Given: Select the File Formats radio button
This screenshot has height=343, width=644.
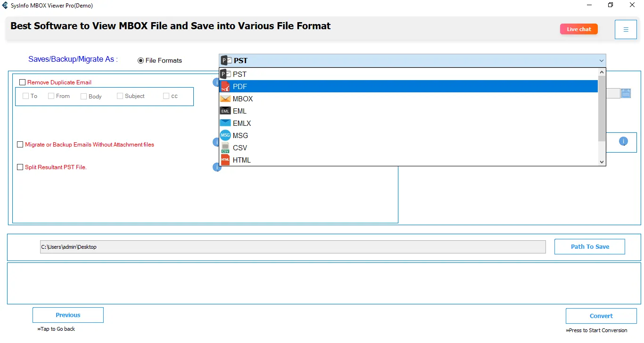Looking at the screenshot, I should click(x=140, y=60).
